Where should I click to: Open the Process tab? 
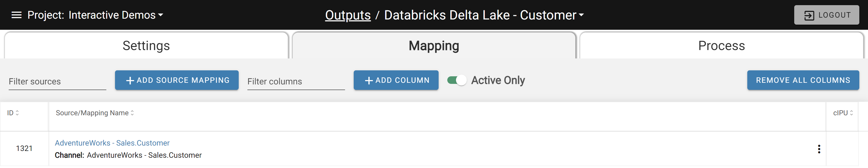tap(721, 45)
